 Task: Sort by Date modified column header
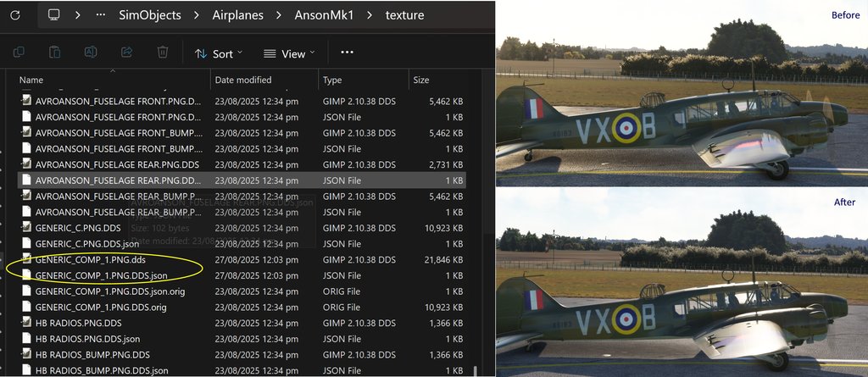[243, 80]
